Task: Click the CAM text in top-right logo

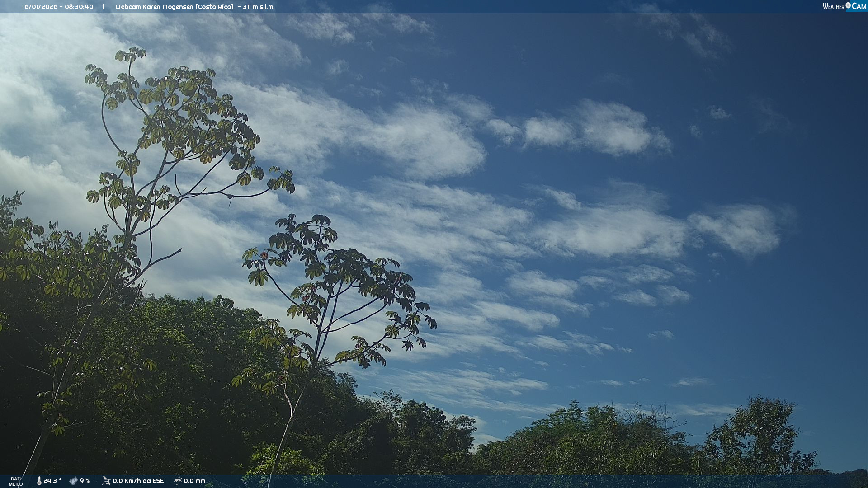Action: pyautogui.click(x=859, y=6)
